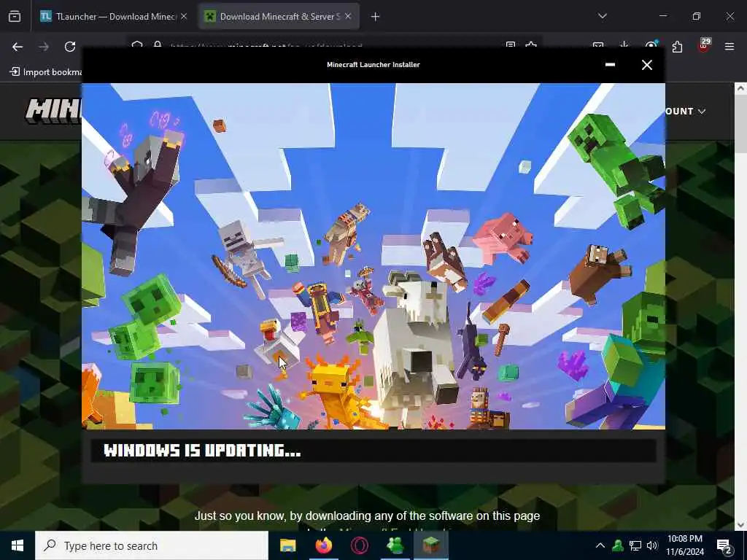Minimize the Minecraft Launcher Installer window
747x560 pixels.
click(610, 65)
